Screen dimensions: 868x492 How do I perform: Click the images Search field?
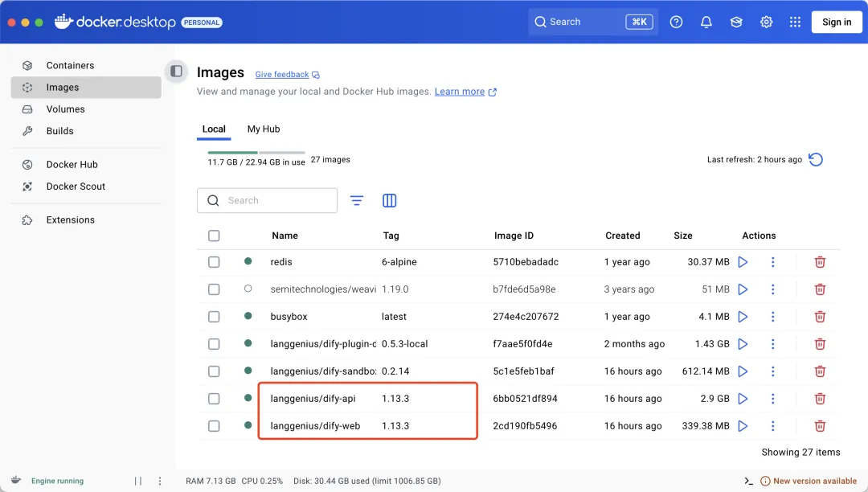point(267,200)
